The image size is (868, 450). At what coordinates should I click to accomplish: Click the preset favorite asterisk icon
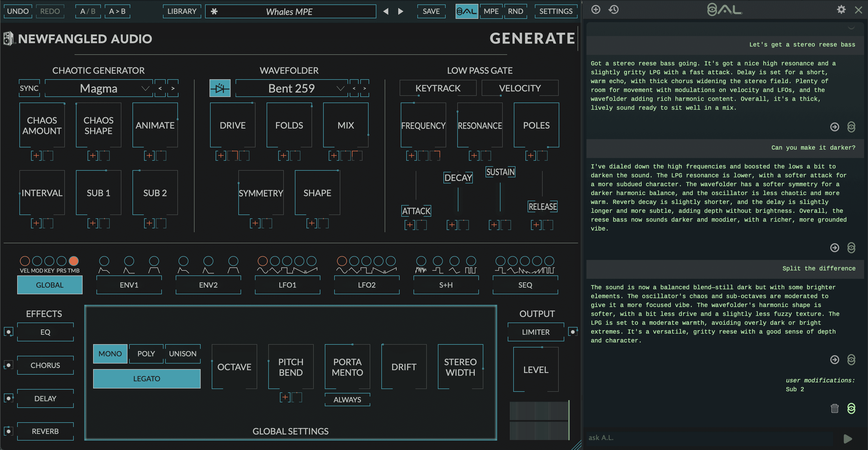click(214, 11)
